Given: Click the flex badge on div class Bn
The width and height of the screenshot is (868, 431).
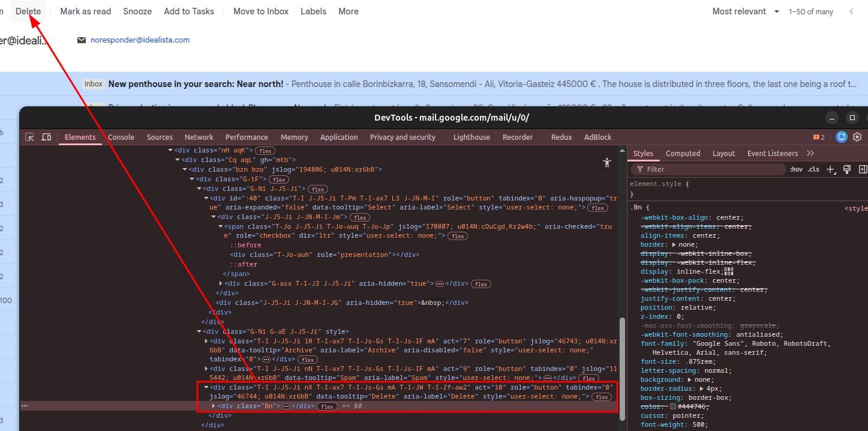Looking at the screenshot, I should (326, 406).
